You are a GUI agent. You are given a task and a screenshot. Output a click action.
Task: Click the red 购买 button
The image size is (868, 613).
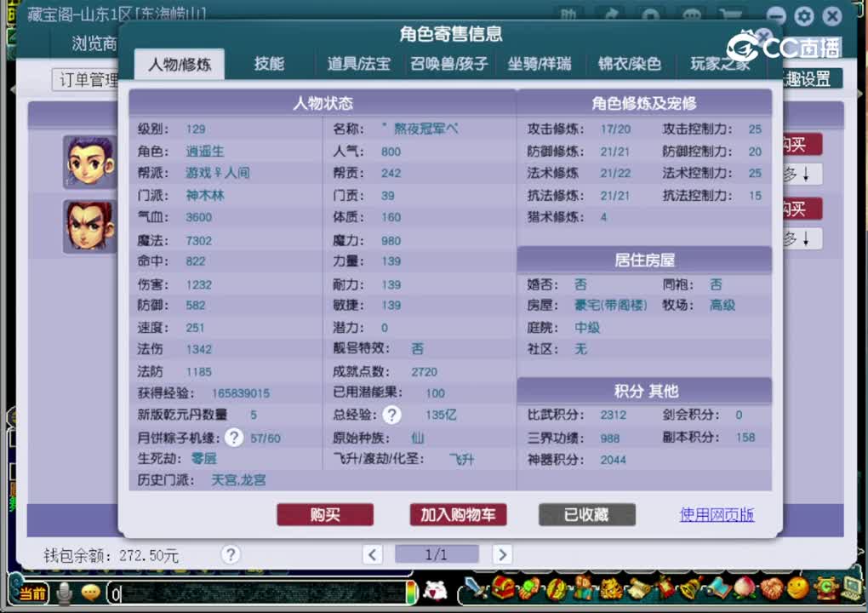click(325, 514)
